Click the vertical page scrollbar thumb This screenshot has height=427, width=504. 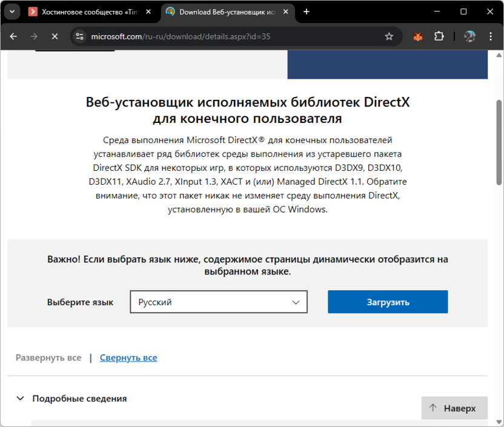pos(499,142)
